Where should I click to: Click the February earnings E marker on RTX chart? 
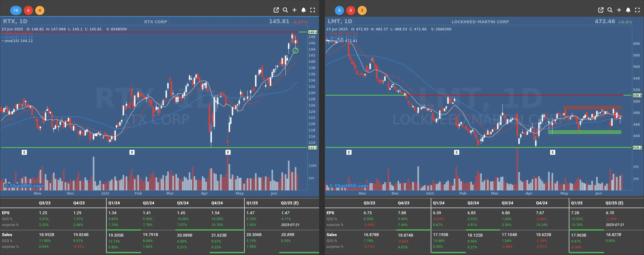click(132, 152)
